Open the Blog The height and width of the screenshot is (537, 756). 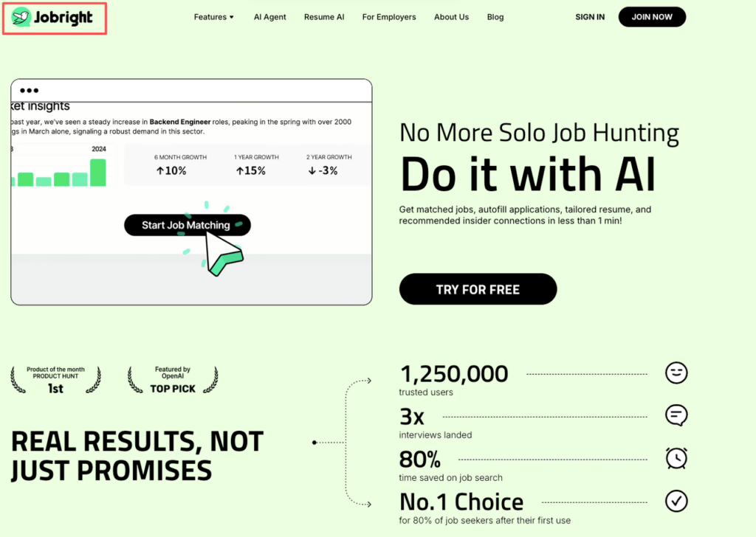pos(495,16)
